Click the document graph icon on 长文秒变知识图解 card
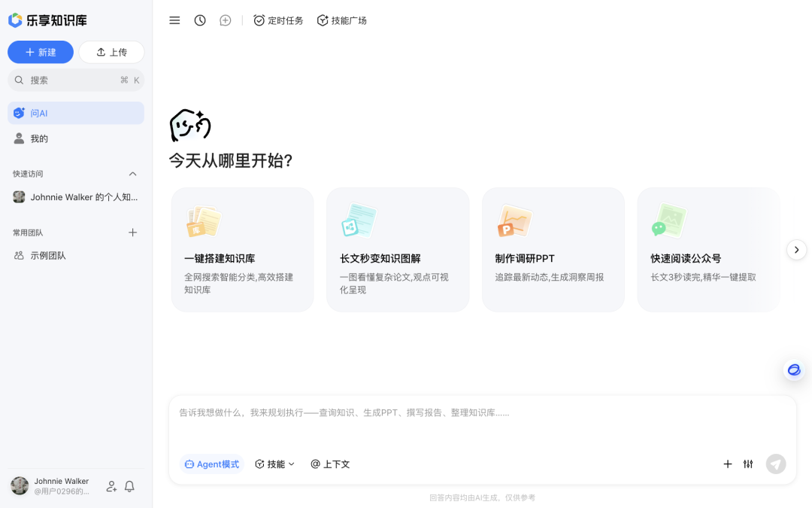The height and width of the screenshot is (508, 812). tap(359, 221)
